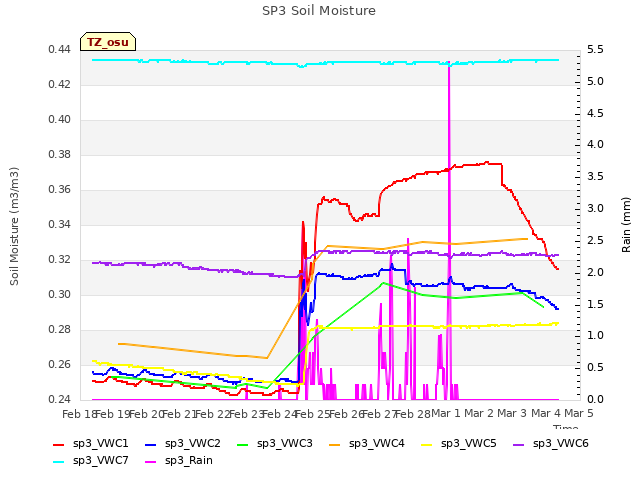Select the sp3_VWC3 legend label
Screen dimensions: 640x480
pos(284,444)
